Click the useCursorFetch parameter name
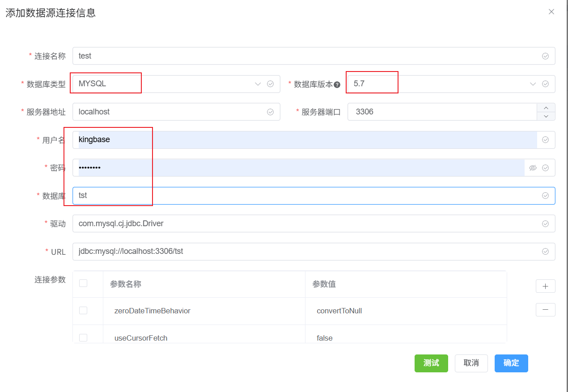The width and height of the screenshot is (568, 392). (141, 338)
